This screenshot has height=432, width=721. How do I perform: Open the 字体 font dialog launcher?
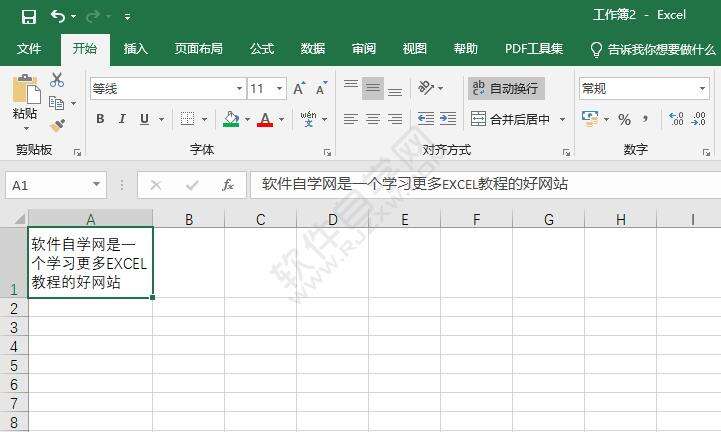coord(327,153)
